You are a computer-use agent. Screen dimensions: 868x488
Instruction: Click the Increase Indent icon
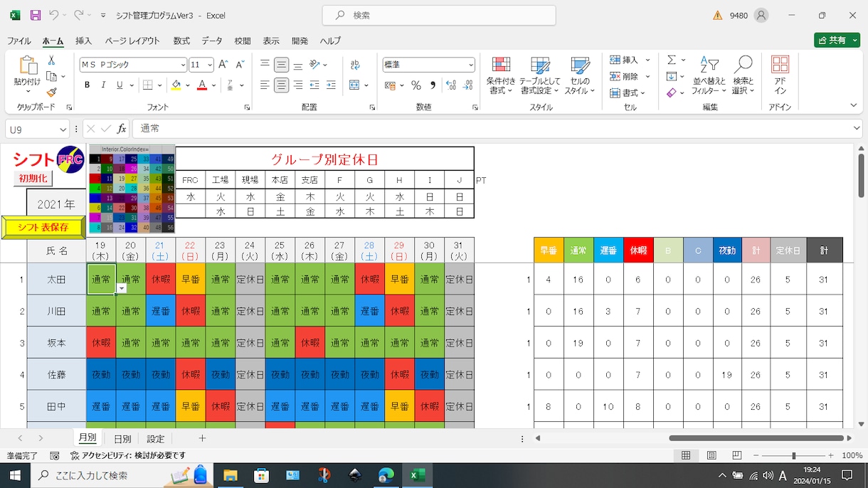click(x=331, y=85)
